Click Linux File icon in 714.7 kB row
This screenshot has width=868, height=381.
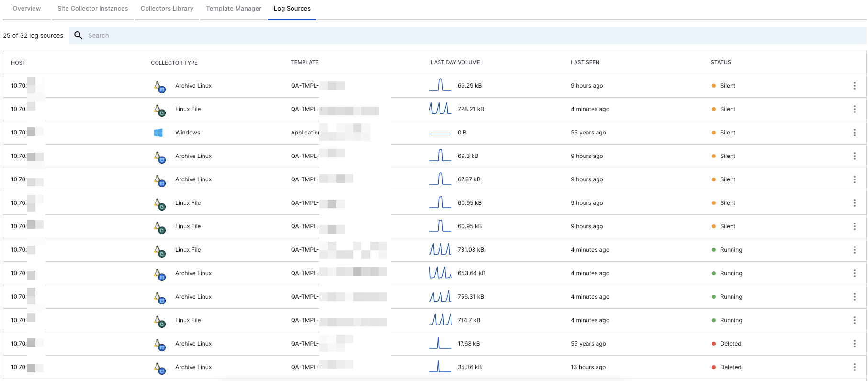pyautogui.click(x=159, y=321)
